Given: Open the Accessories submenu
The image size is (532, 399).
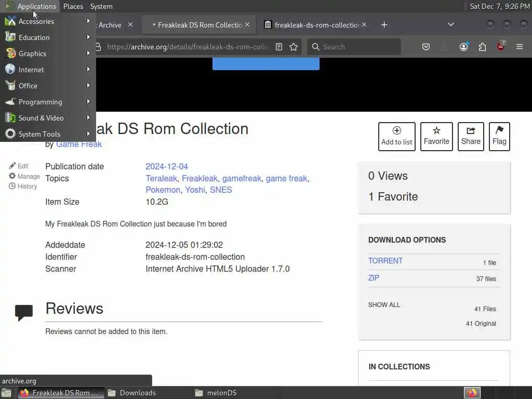Looking at the screenshot, I should [48, 21].
